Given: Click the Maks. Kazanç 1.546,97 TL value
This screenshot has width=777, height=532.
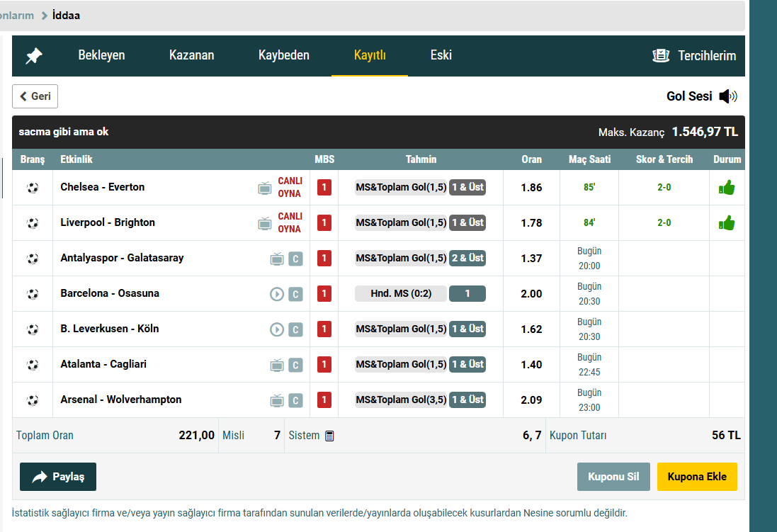Looking at the screenshot, I should (x=705, y=132).
